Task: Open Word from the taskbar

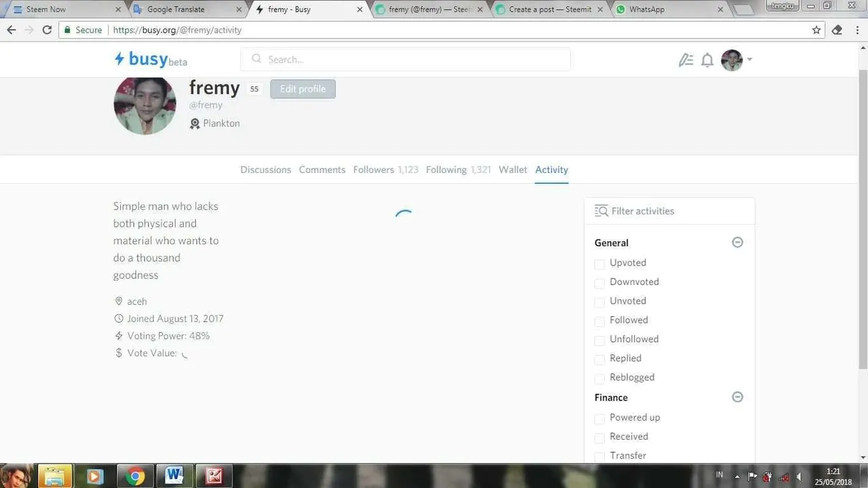Action: coord(174,476)
